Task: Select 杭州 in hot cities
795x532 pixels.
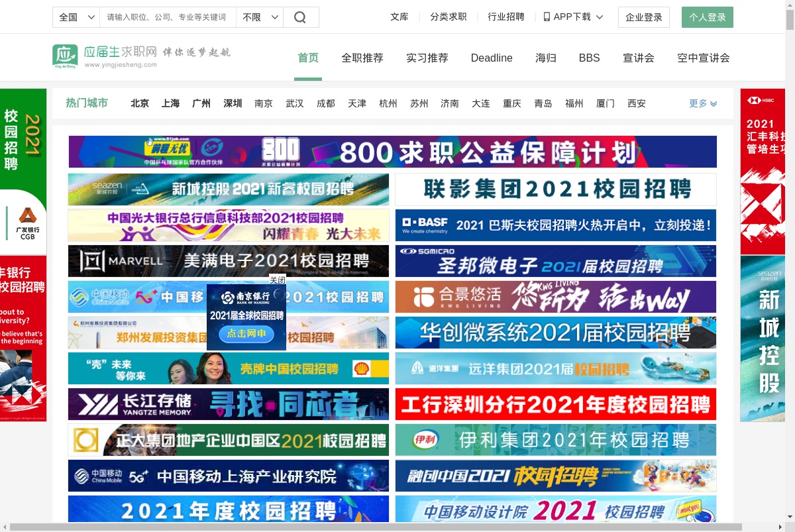Action: (x=388, y=103)
